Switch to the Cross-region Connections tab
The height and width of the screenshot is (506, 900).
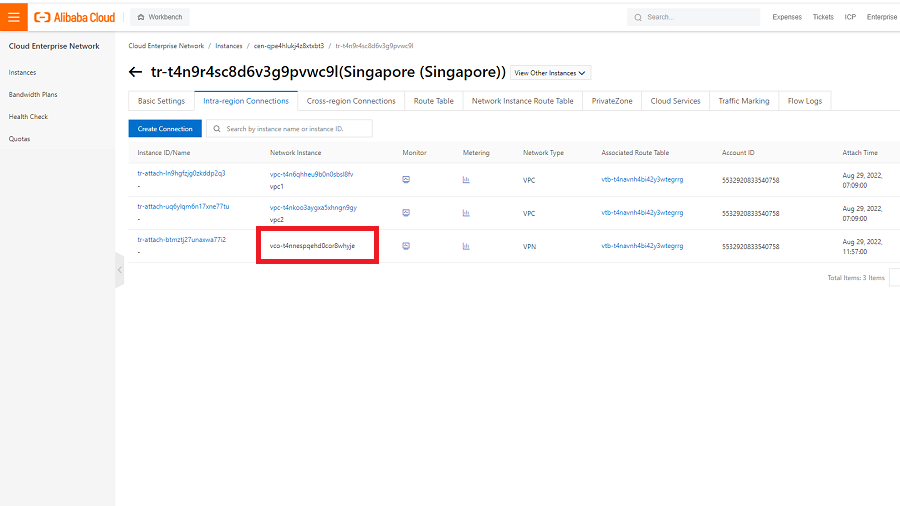(x=351, y=101)
